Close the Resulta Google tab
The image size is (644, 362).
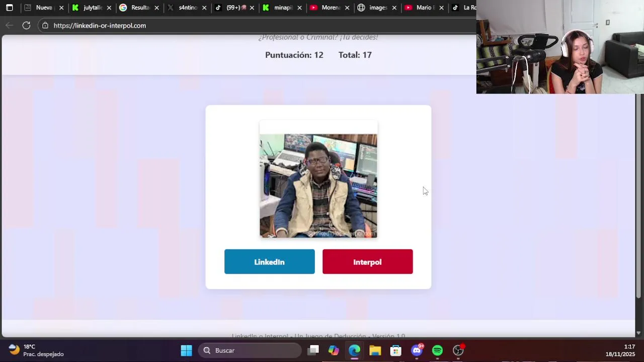(156, 8)
